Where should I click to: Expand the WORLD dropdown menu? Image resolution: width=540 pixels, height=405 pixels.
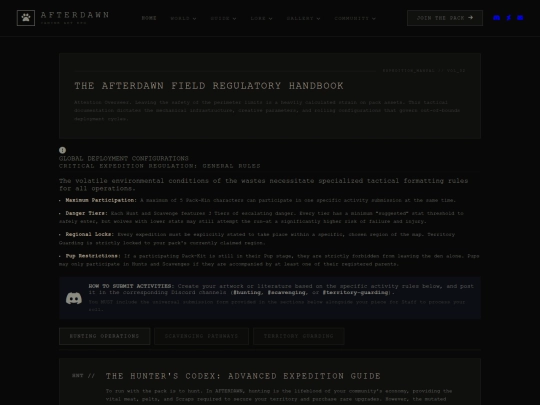[x=183, y=18]
